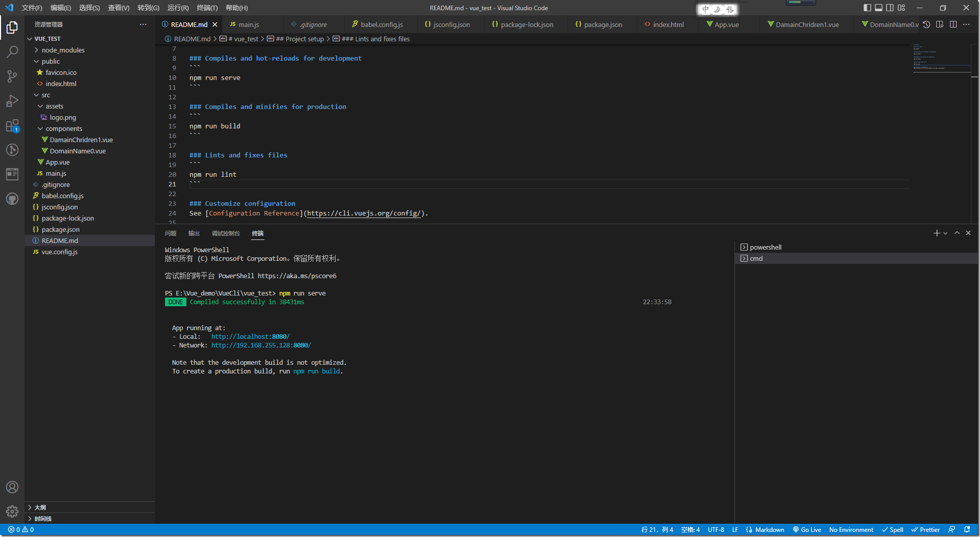Close the terminal panel

click(x=968, y=233)
